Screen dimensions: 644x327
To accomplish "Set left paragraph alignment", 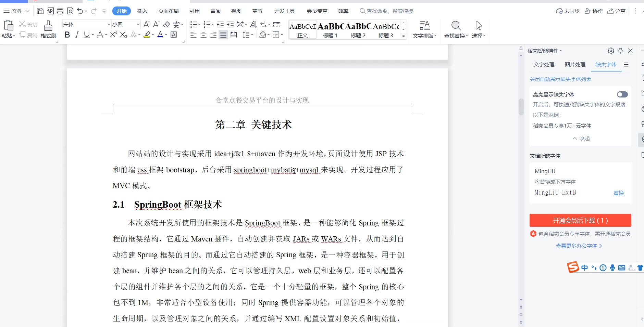I will (194, 35).
